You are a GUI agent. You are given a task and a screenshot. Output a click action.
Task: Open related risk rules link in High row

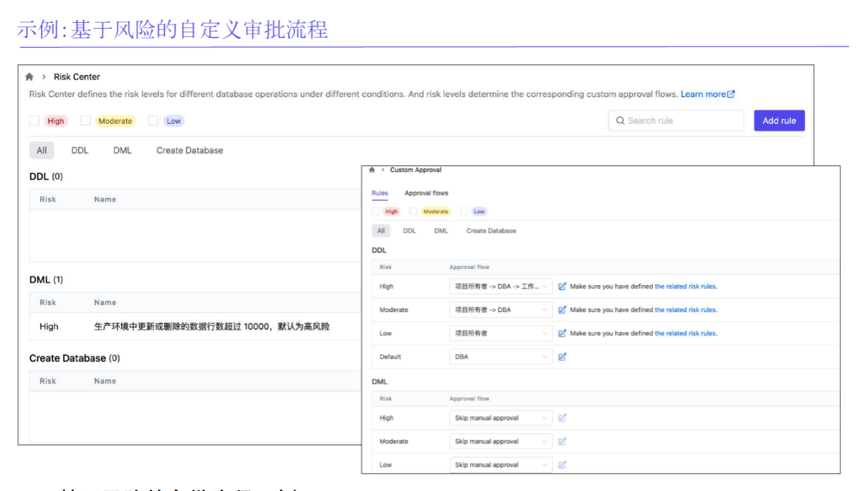coord(686,286)
